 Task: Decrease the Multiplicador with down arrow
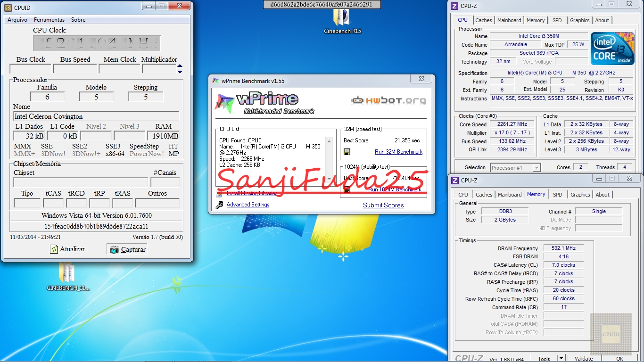180,72
